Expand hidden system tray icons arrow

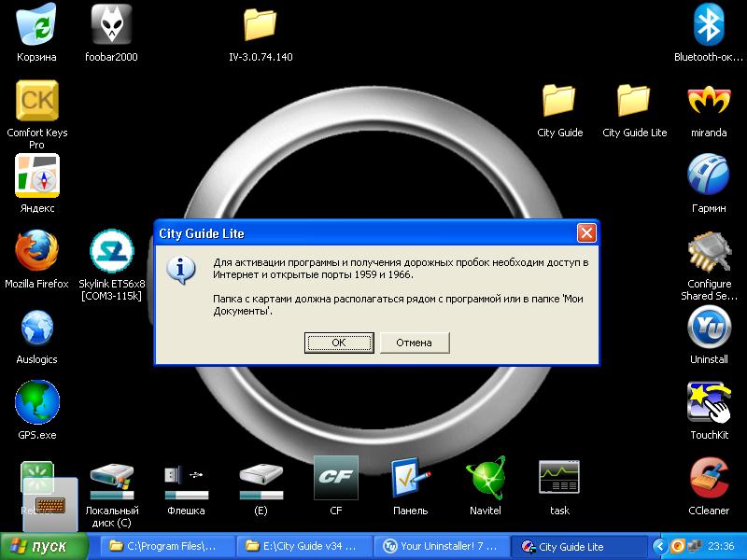(661, 546)
